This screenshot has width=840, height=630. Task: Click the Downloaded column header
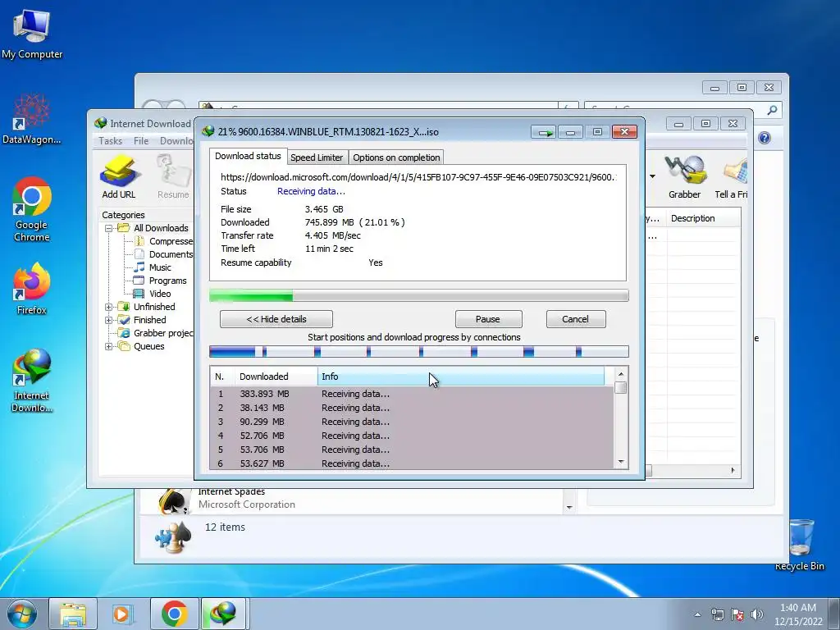[276, 377]
